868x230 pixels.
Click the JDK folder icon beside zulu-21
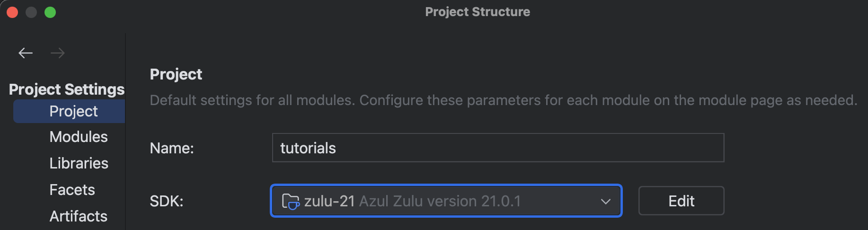click(291, 201)
